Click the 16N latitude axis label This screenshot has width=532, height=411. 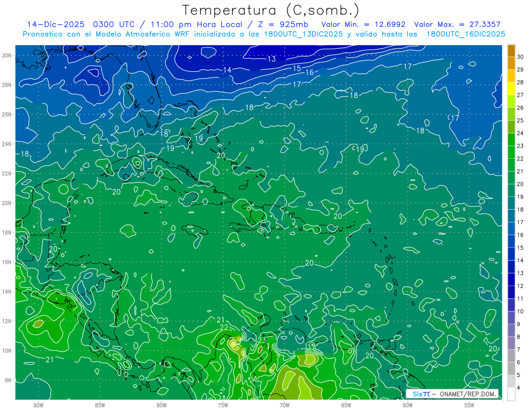(x=8, y=262)
